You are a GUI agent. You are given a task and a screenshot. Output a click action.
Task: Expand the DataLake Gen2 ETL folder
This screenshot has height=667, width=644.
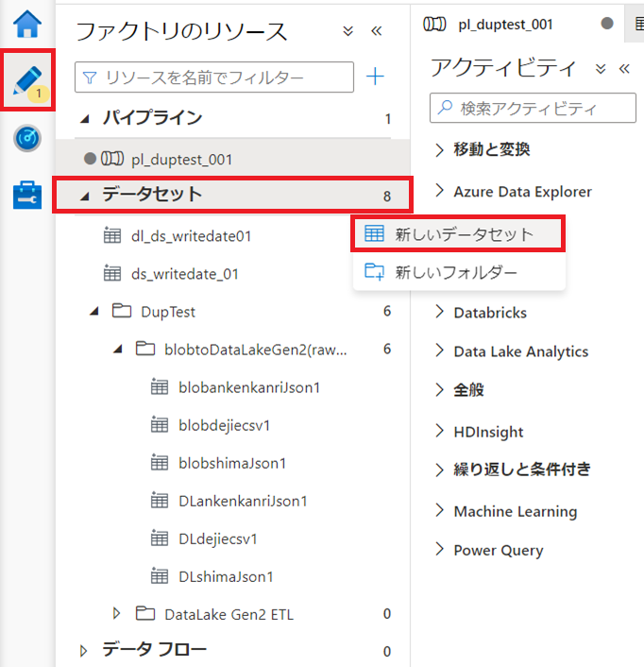[x=116, y=613]
